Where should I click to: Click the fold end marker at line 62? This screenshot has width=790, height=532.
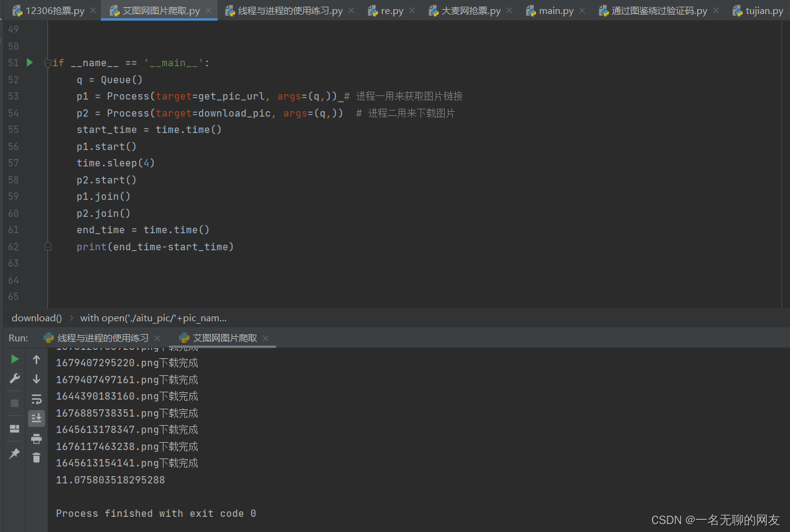48,246
